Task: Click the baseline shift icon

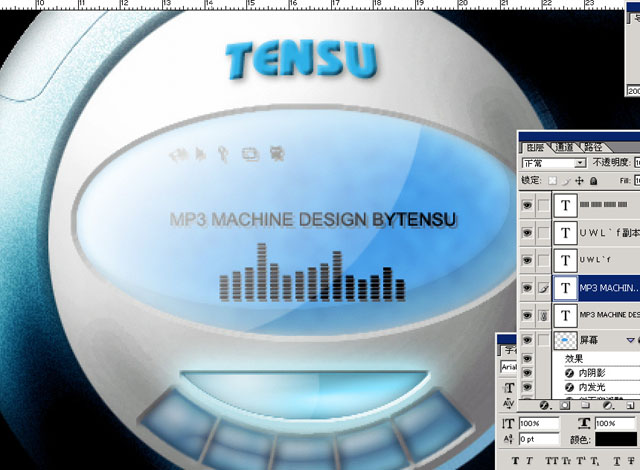Action: point(508,439)
